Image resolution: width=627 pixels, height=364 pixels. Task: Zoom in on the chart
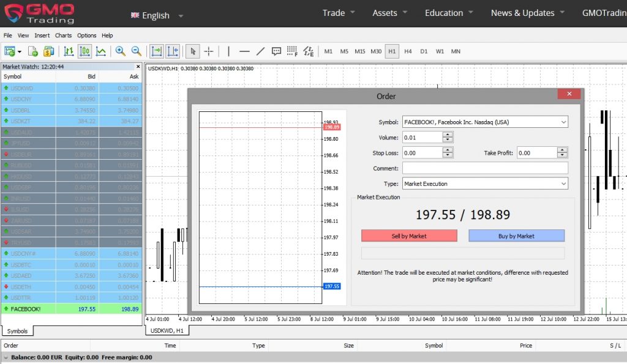tap(120, 51)
